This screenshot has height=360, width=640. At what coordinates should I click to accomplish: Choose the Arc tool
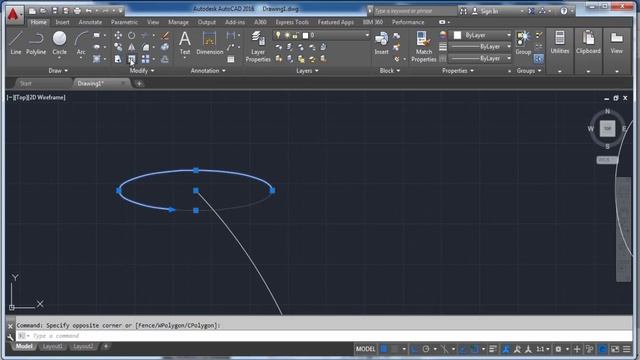tap(81, 43)
